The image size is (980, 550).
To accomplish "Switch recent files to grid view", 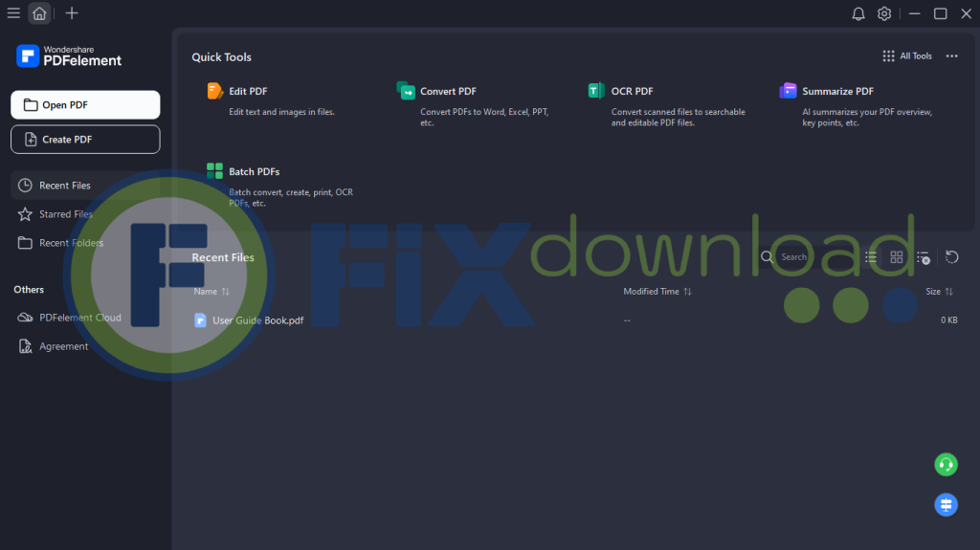I will pyautogui.click(x=897, y=257).
